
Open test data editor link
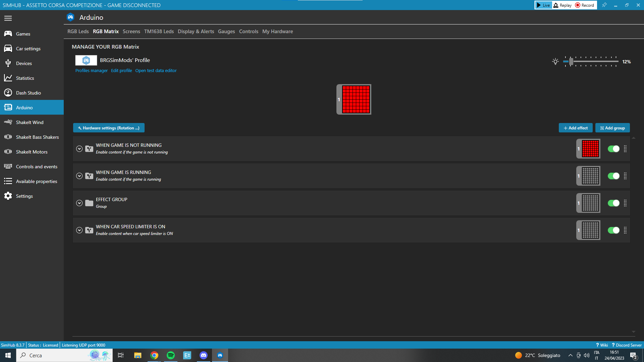pyautogui.click(x=156, y=71)
